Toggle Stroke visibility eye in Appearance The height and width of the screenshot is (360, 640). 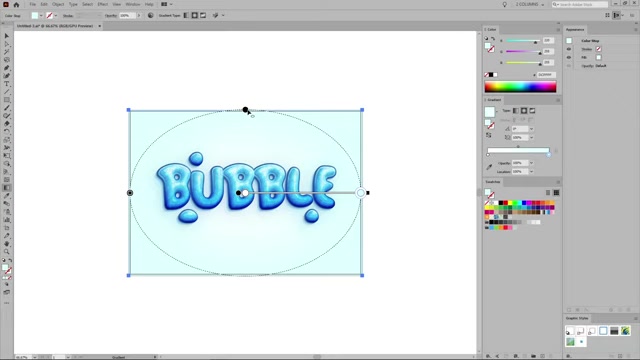coord(569,49)
